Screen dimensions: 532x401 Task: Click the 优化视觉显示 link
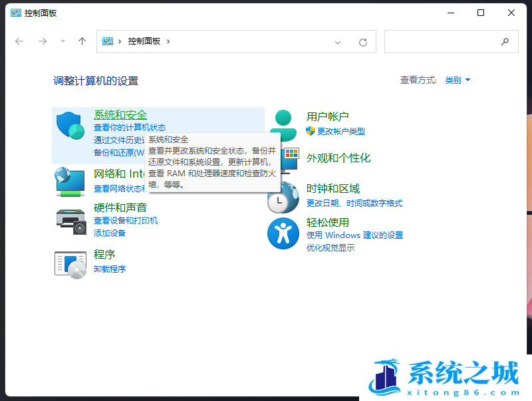point(331,248)
